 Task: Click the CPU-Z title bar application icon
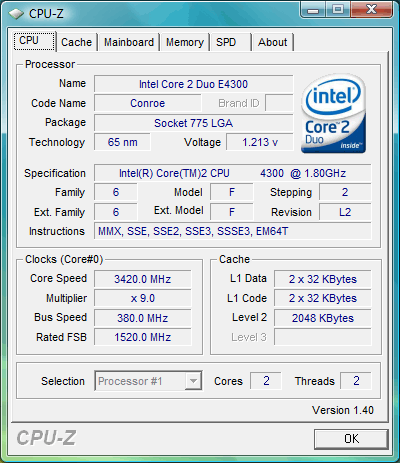16,14
